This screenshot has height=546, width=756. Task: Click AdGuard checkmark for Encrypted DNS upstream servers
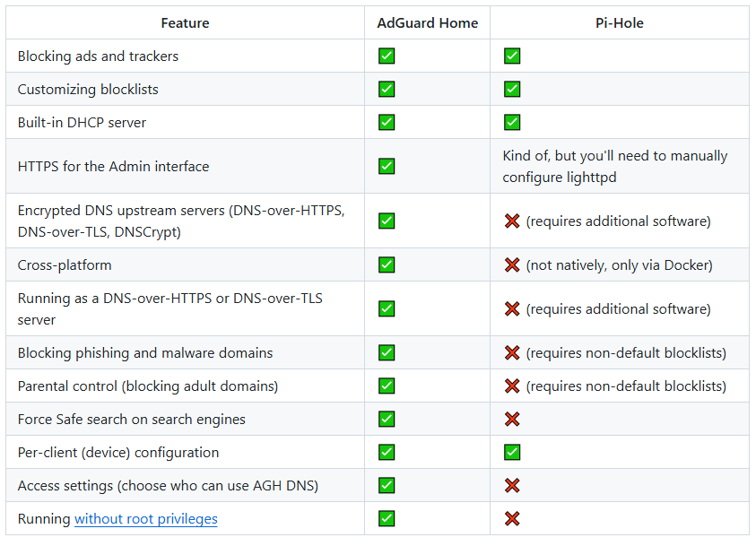pyautogui.click(x=387, y=221)
